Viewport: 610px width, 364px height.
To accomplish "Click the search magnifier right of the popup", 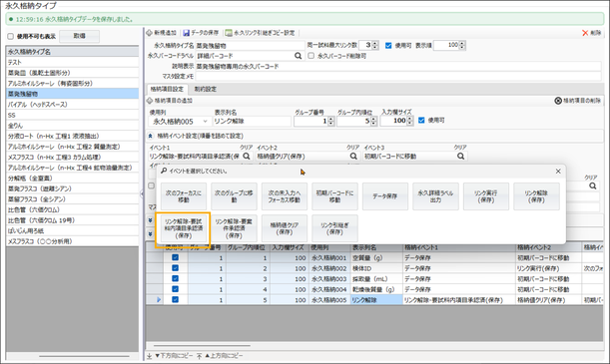I will 592,186.
